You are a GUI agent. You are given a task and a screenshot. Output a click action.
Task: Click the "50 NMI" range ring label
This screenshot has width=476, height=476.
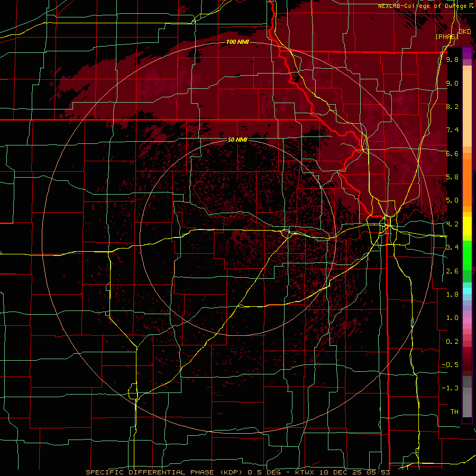tap(237, 140)
